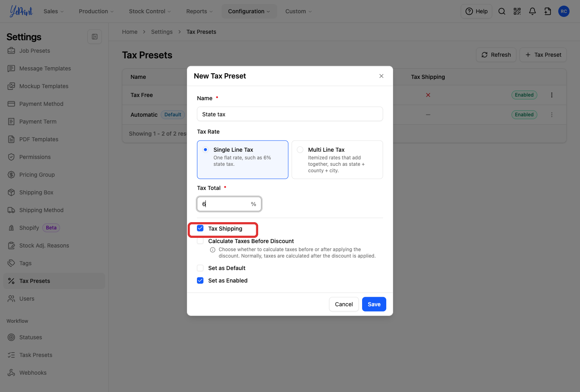Check the Set as Default option
The image size is (580, 392).
200,268
